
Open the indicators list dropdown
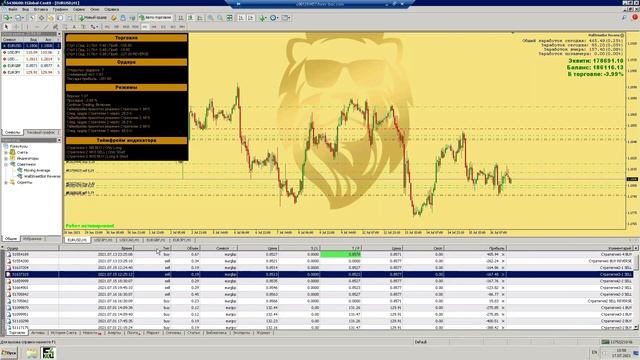262,18
